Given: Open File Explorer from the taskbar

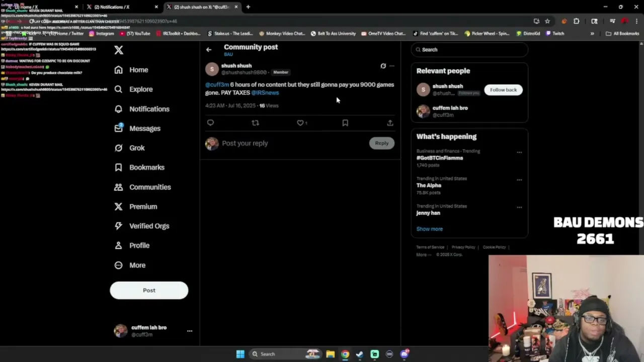Looking at the screenshot, I should pos(331,354).
